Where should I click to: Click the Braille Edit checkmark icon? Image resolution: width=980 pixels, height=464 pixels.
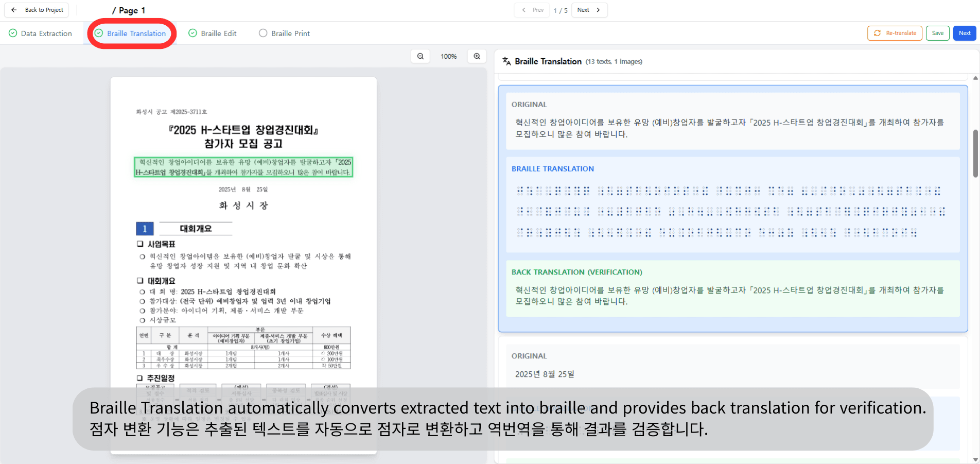[192, 33]
